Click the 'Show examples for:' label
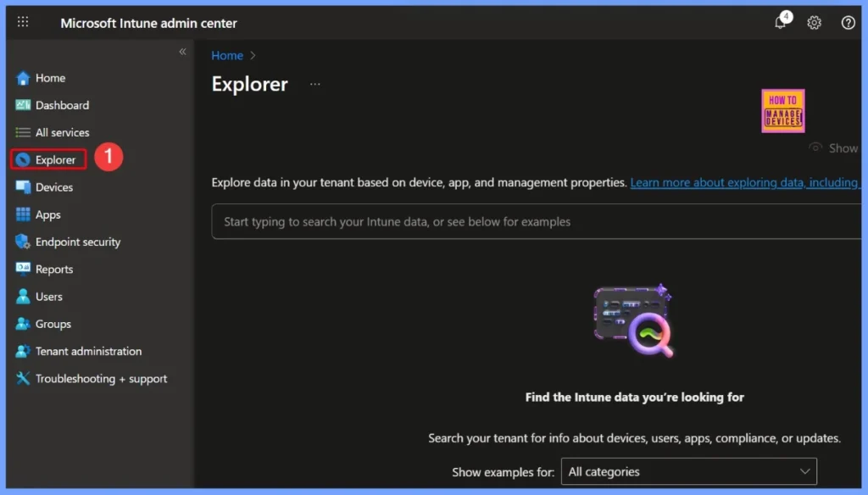868x495 pixels. pos(503,472)
